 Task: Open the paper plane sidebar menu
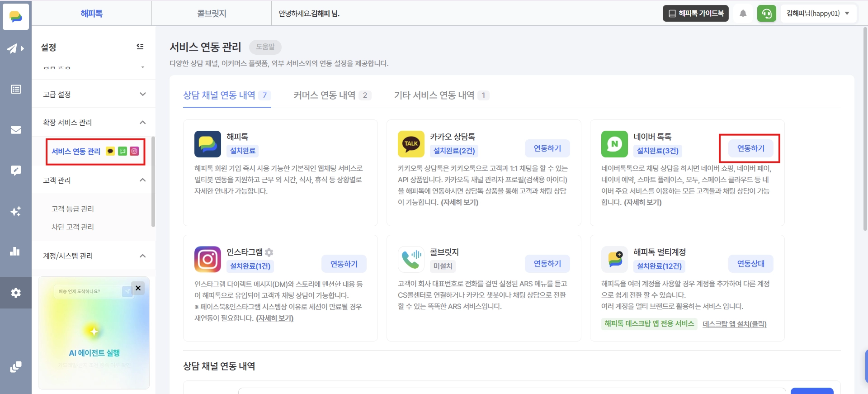(x=15, y=48)
